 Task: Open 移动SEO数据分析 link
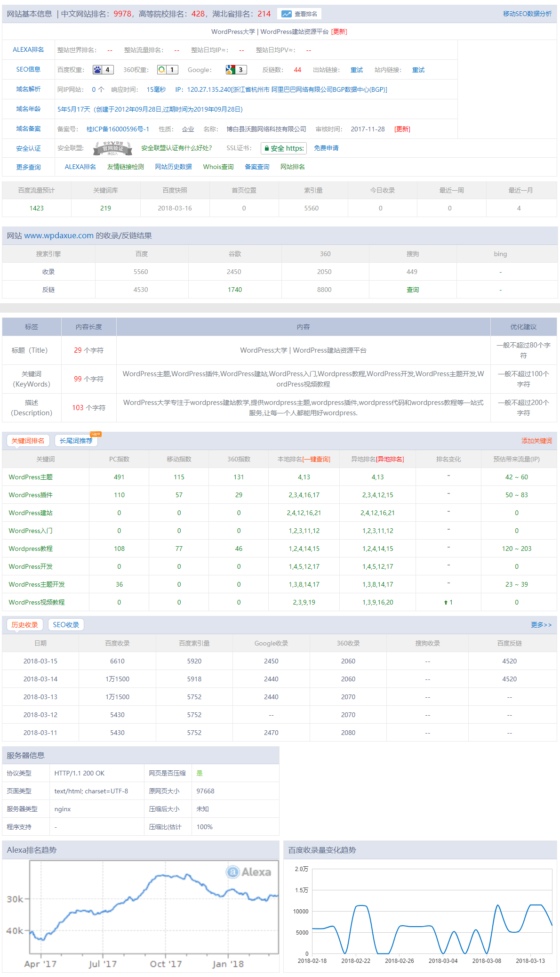(x=527, y=14)
